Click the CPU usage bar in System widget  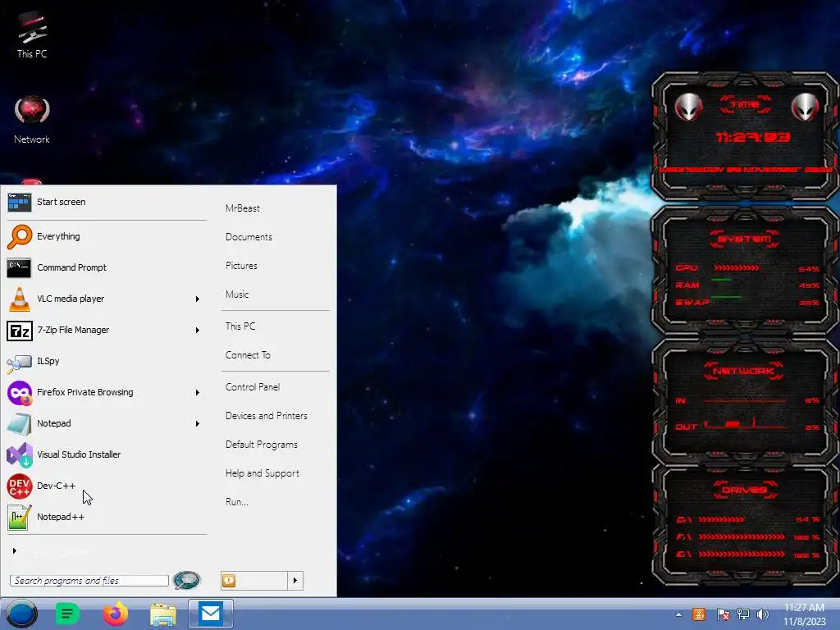point(737,268)
